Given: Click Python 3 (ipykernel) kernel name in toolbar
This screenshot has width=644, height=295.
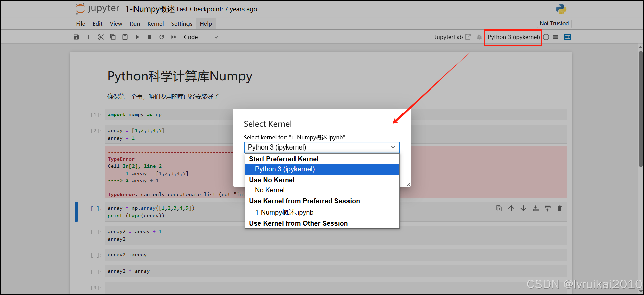Looking at the screenshot, I should tap(514, 37).
